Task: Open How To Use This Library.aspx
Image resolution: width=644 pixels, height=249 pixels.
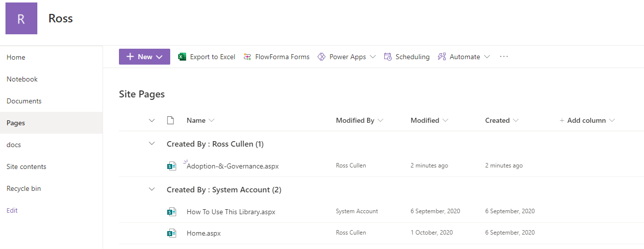Action: (231, 212)
